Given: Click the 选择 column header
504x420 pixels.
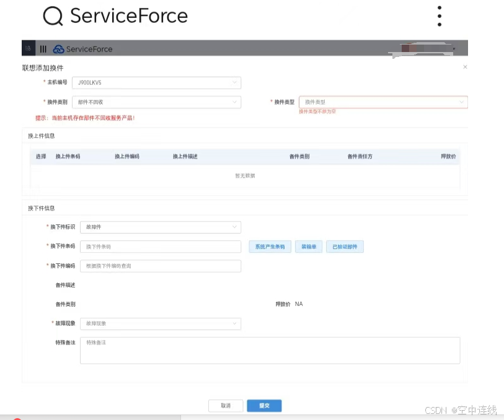Looking at the screenshot, I should (x=41, y=156).
